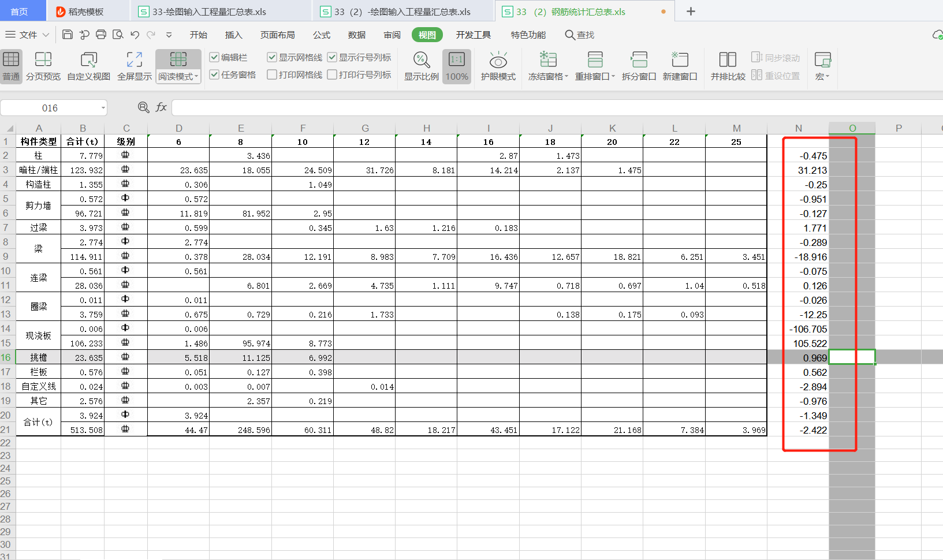The image size is (943, 560).
Task: Select column O header
Action: coord(852,128)
